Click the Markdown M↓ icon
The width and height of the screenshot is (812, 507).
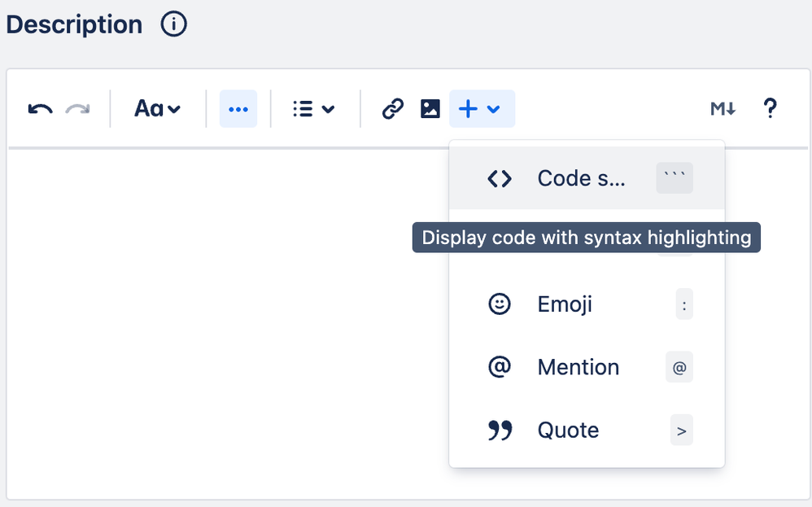tap(723, 109)
